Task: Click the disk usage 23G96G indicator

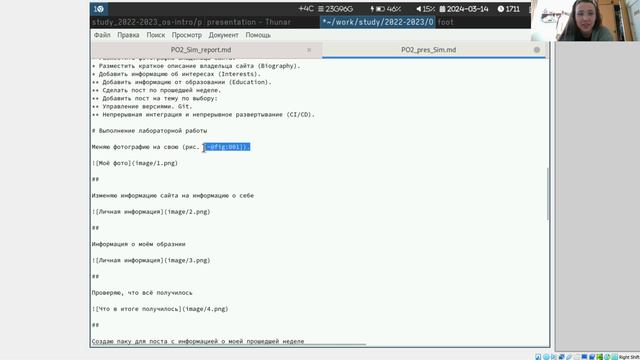Action: (336, 9)
